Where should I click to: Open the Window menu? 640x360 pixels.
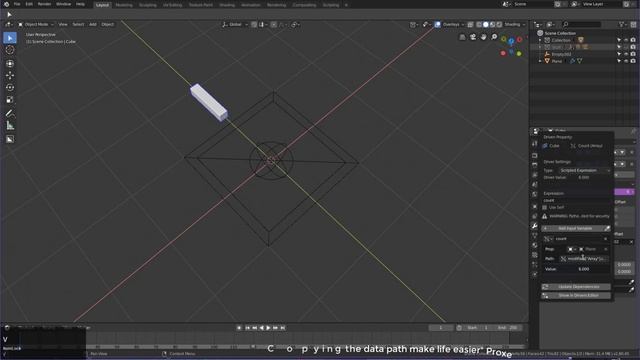pos(63,4)
